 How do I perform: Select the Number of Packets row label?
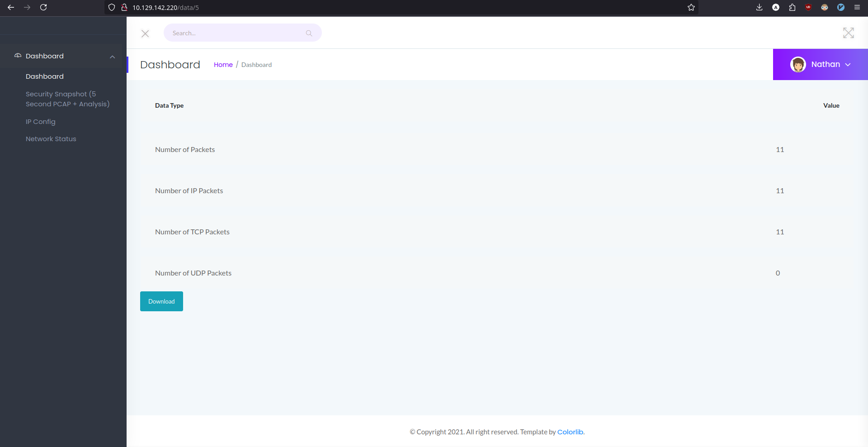pos(185,150)
